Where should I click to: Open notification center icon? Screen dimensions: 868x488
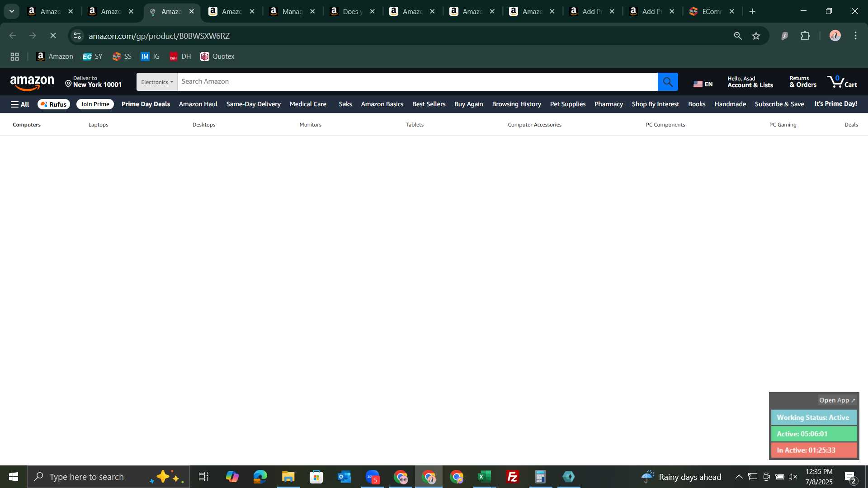coord(850,477)
